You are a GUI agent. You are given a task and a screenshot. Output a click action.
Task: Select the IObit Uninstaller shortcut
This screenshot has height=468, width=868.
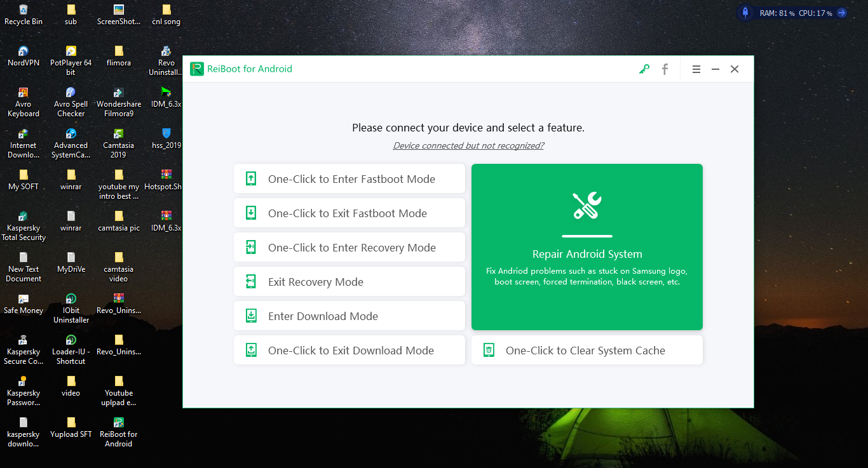click(71, 309)
